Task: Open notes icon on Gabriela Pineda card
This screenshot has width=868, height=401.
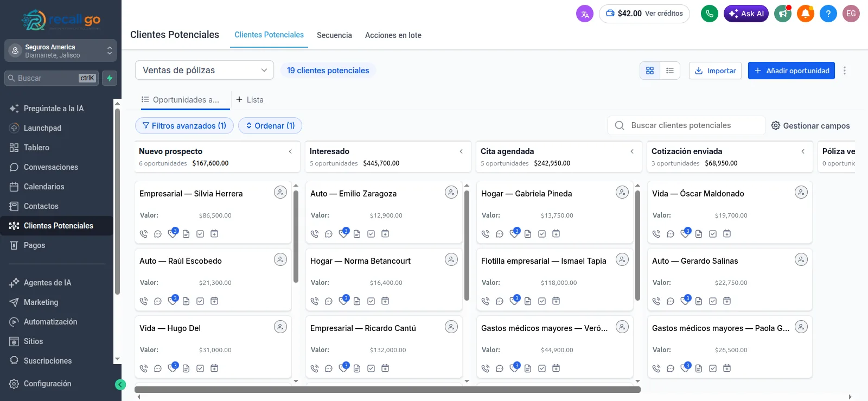Action: tap(528, 234)
